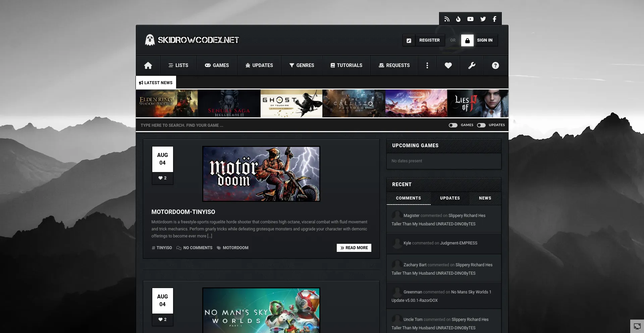
Task: Open The Callisto Protocol thumbnail
Action: click(354, 103)
